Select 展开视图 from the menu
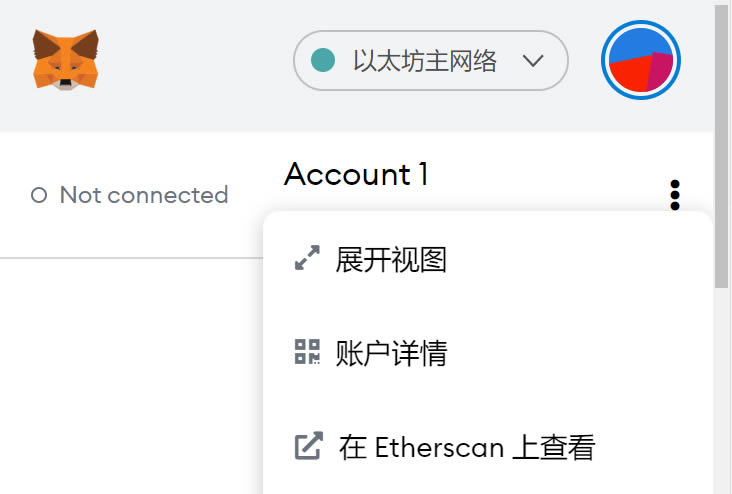 391,260
